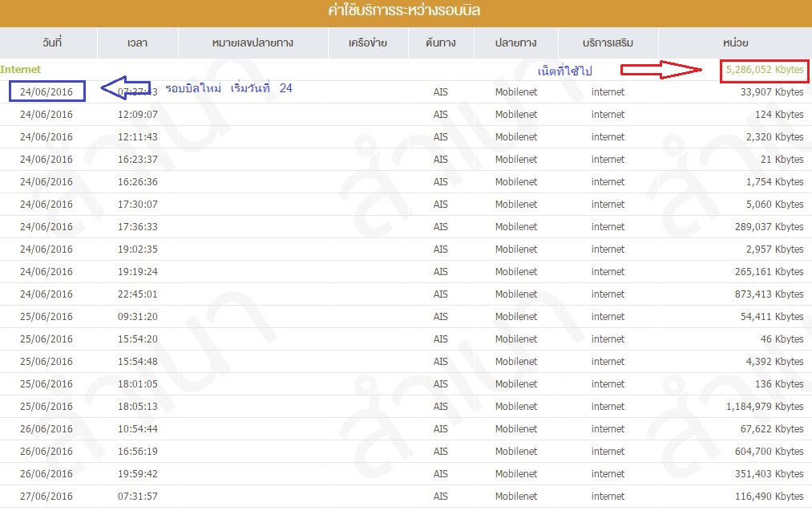This screenshot has width=812, height=511.
Task: Click the 33,907 Kbytes value
Action: click(772, 91)
